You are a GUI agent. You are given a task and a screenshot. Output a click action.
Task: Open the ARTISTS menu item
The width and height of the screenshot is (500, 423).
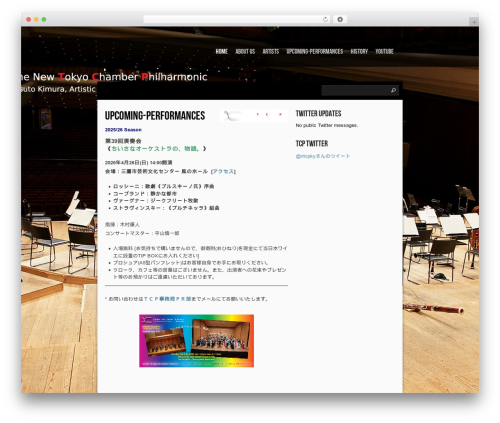(x=271, y=51)
